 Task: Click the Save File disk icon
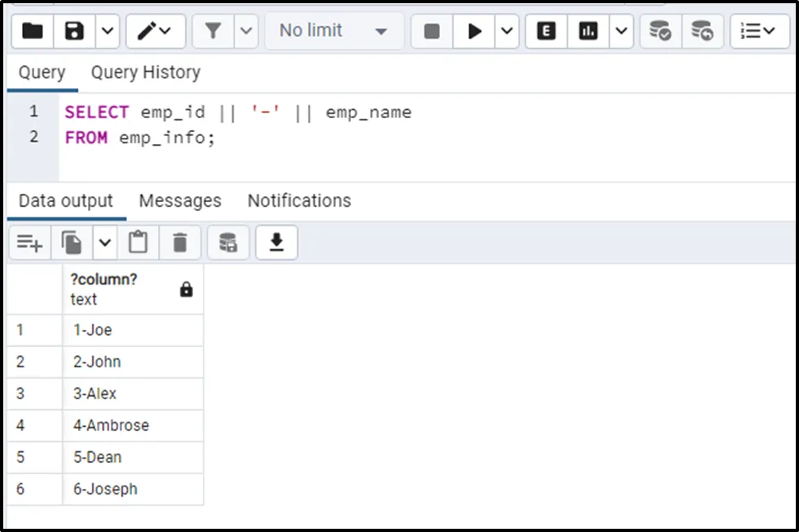75,31
